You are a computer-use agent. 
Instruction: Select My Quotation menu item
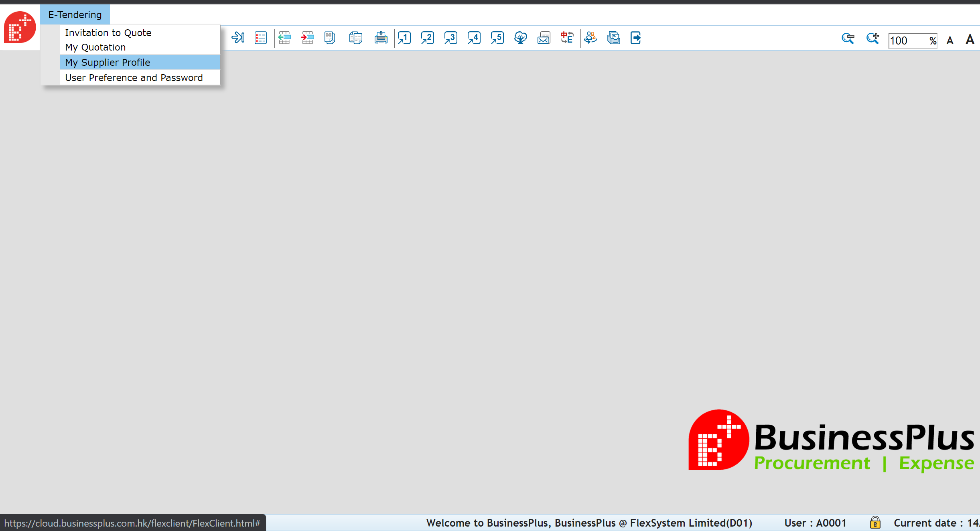tap(140, 47)
